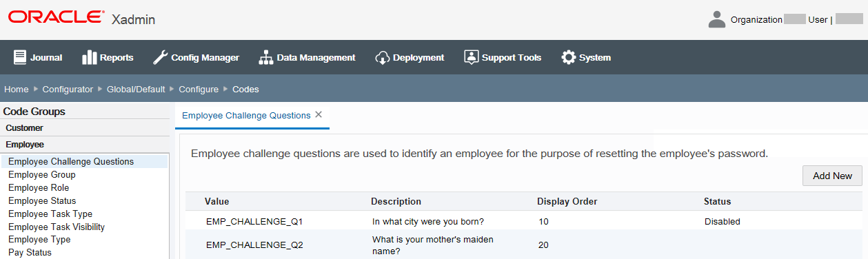
Task: Select Employee Status code
Action: [42, 200]
